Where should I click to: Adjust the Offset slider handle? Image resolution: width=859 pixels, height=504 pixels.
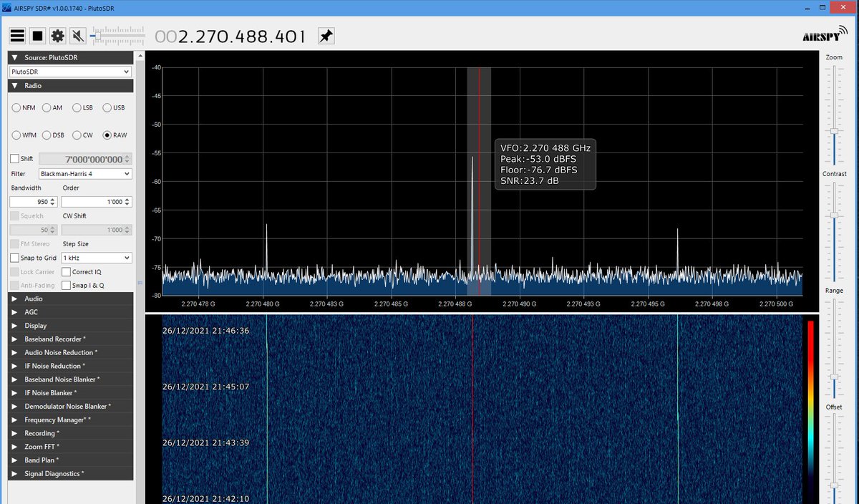(x=834, y=485)
